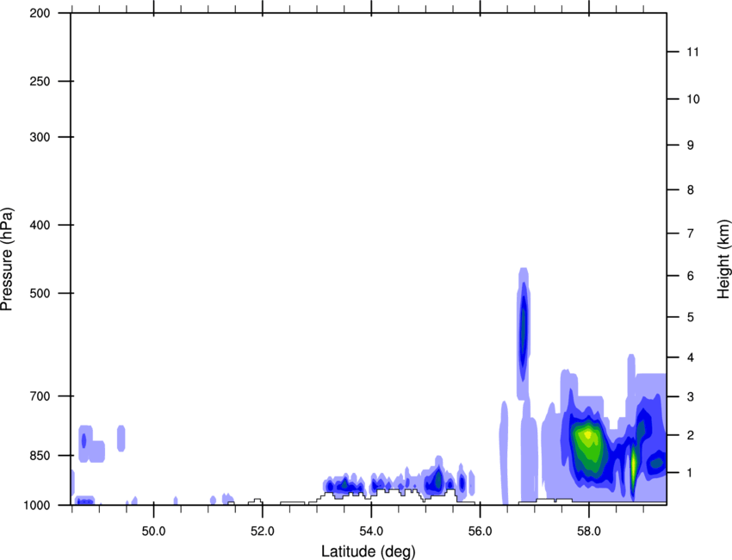The height and width of the screenshot is (560, 732).
Task: Select pressure tick label 1000
Action: click(x=36, y=505)
